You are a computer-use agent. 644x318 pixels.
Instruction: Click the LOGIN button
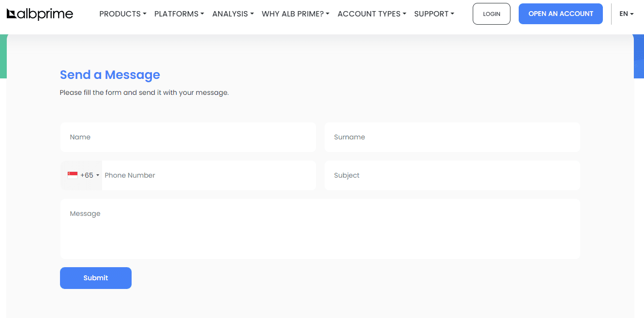(x=491, y=14)
